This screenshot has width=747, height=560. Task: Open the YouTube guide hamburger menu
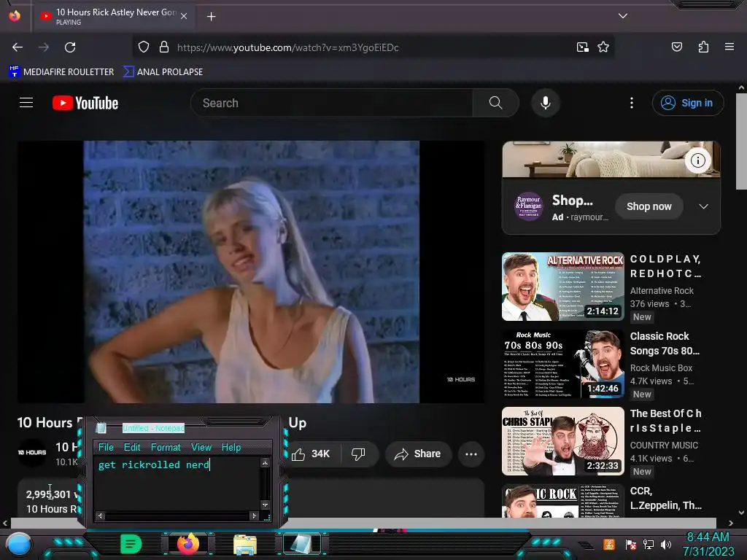(26, 102)
